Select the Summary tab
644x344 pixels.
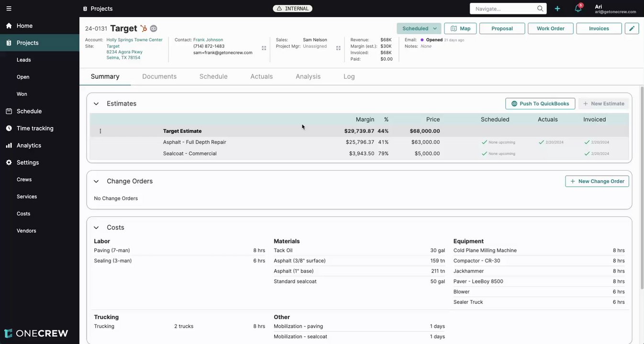pos(105,76)
